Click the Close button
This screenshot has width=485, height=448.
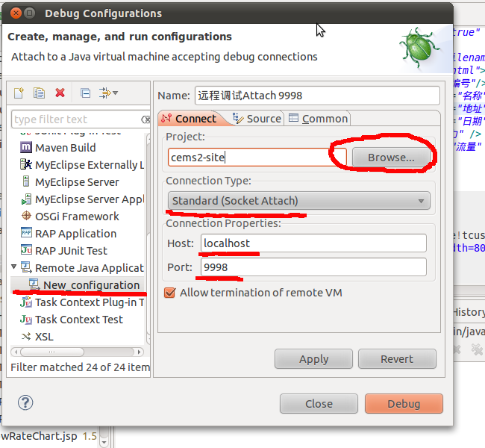point(319,404)
